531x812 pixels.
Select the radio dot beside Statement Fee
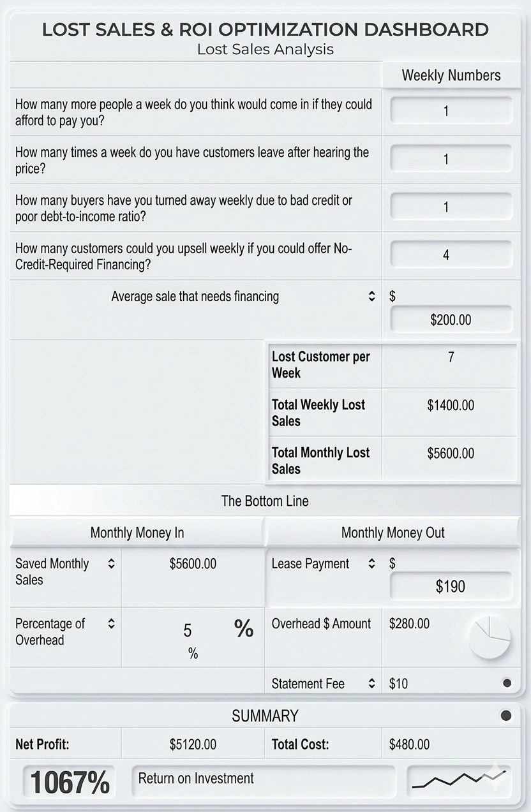click(507, 683)
